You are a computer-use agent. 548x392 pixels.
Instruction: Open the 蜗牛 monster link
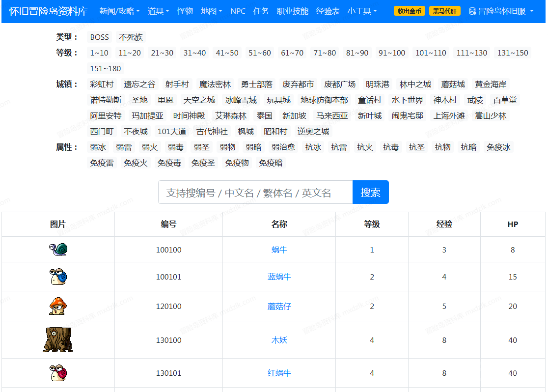(x=279, y=250)
